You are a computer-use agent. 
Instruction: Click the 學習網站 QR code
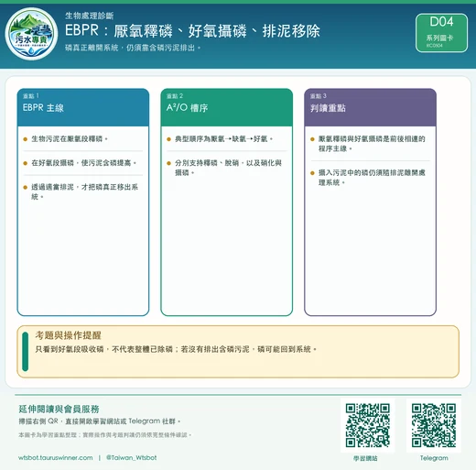click(368, 425)
